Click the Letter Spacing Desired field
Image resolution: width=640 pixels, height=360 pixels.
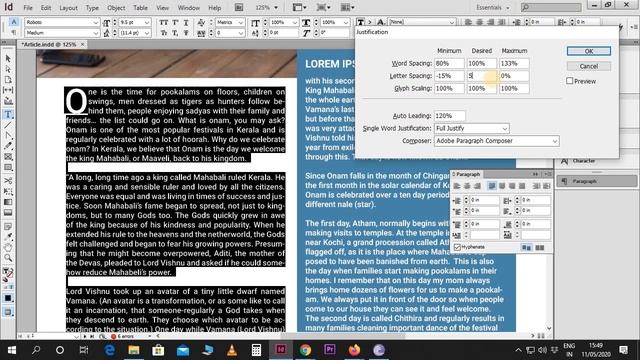tap(482, 76)
